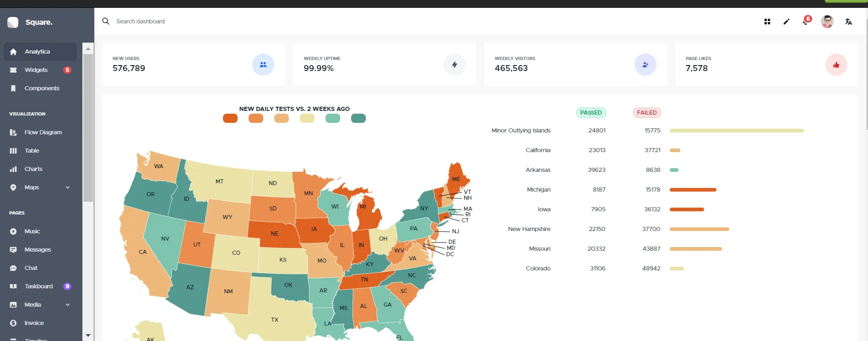This screenshot has height=341, width=868.
Task: Go to Flow Diagram page
Action: tap(43, 132)
